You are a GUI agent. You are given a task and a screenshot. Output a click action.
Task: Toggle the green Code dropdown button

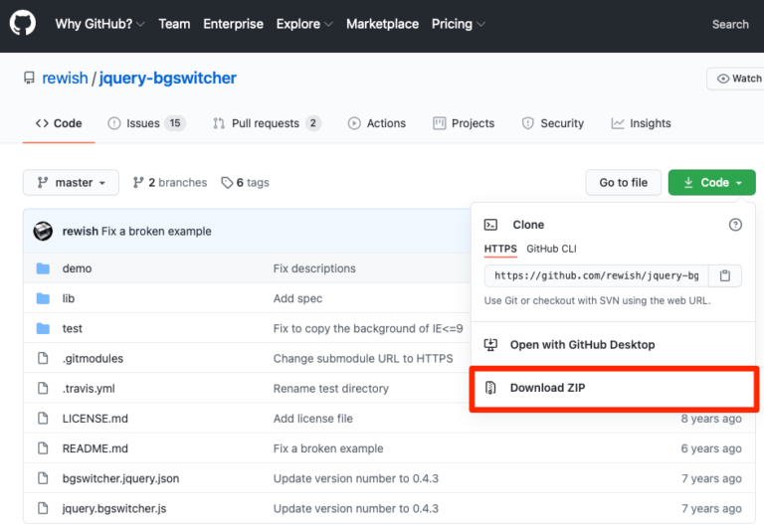pyautogui.click(x=712, y=183)
